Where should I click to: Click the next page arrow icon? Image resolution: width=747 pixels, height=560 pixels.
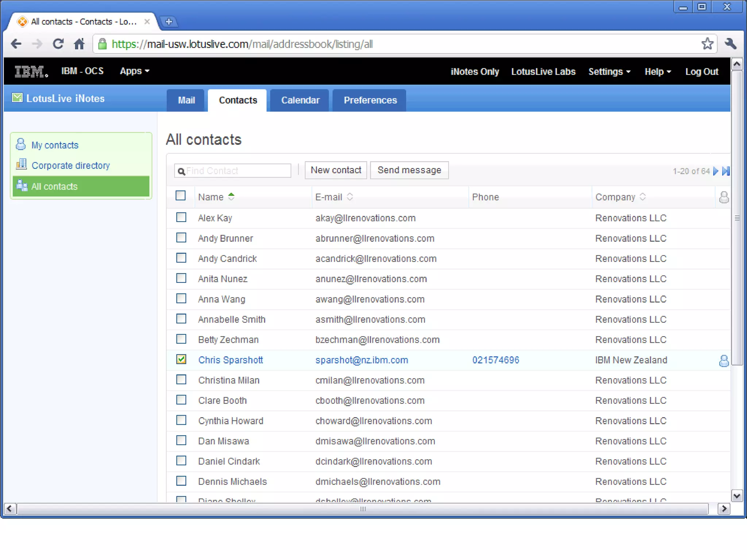click(715, 171)
